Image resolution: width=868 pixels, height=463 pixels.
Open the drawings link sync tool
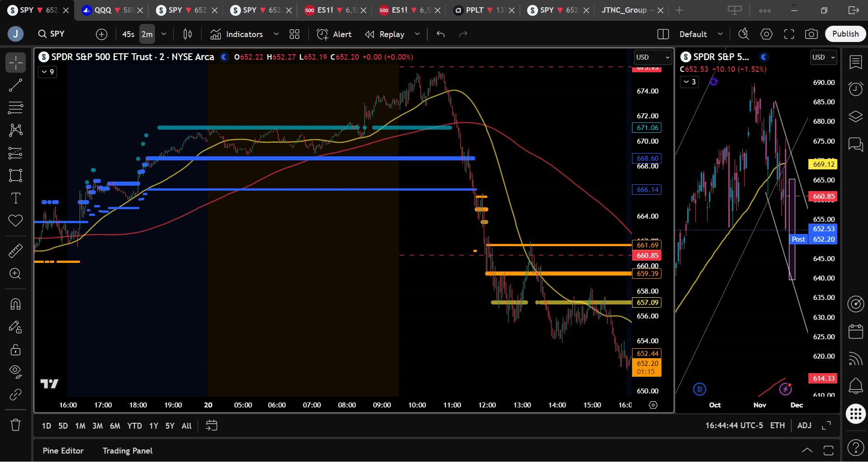(15, 394)
